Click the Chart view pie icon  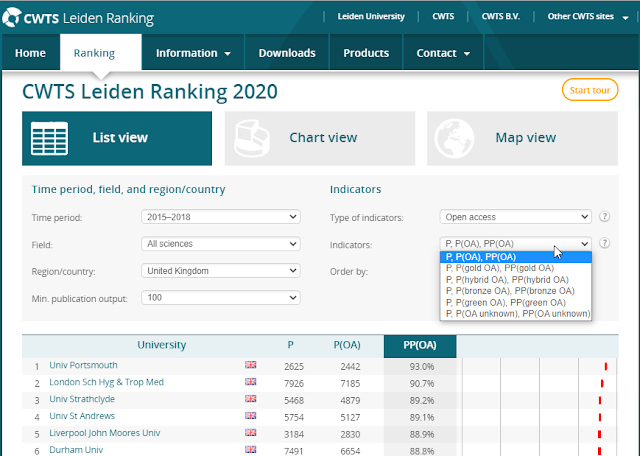pyautogui.click(x=252, y=138)
